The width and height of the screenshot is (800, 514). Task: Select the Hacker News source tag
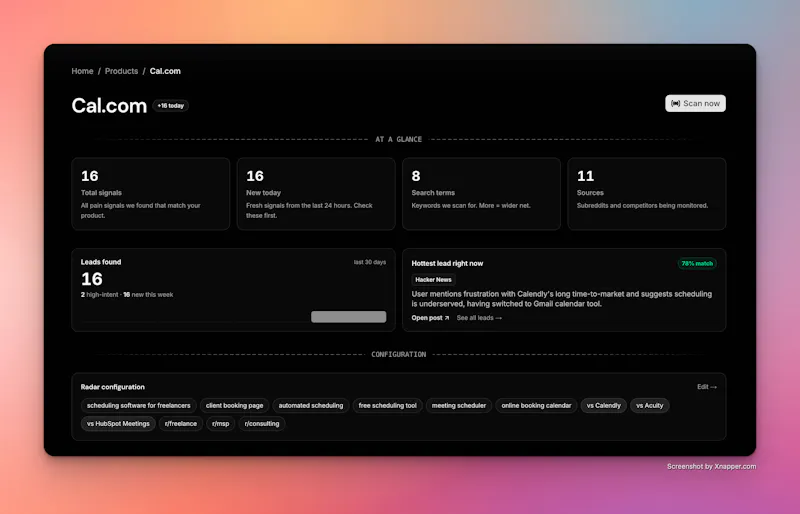pyautogui.click(x=433, y=280)
